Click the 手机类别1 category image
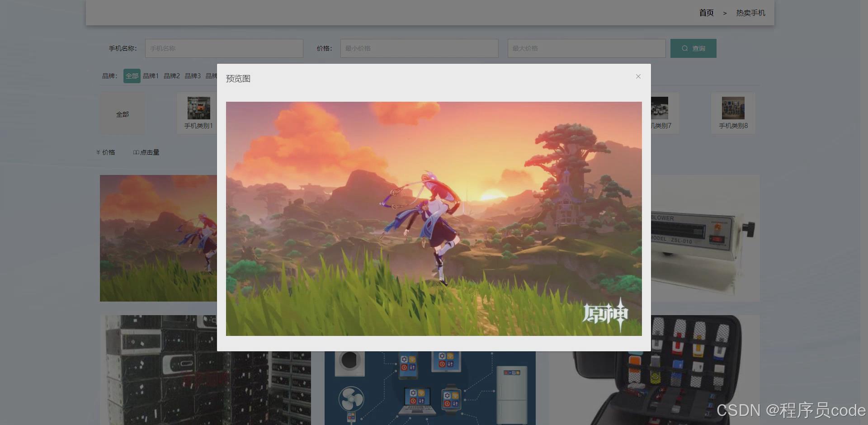Image resolution: width=868 pixels, height=425 pixels. tap(198, 108)
